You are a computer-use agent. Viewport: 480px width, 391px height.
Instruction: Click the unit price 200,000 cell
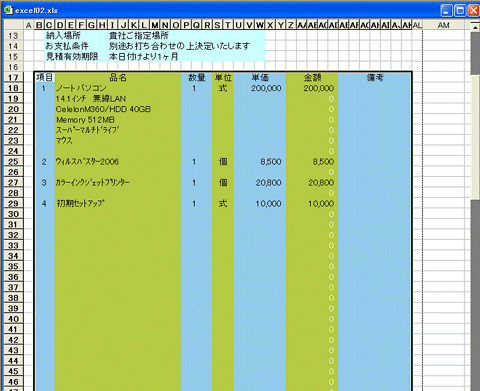click(x=266, y=88)
